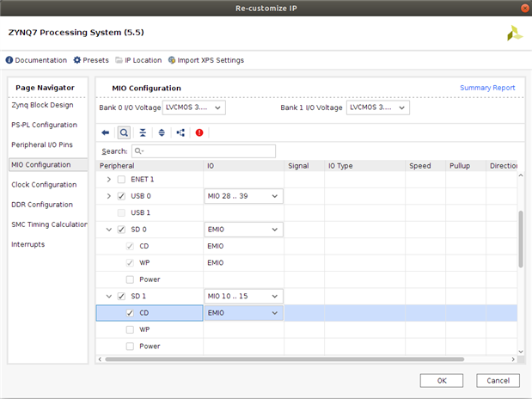This screenshot has height=399, width=532.
Task: Click the OK button
Action: tap(442, 380)
